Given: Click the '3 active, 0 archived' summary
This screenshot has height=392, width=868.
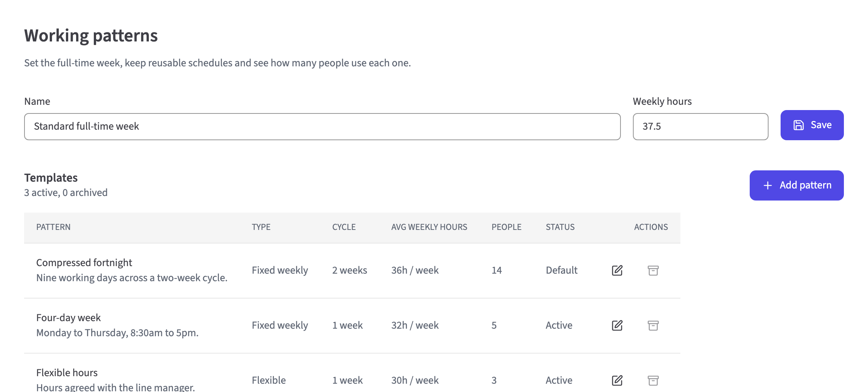Looking at the screenshot, I should (x=66, y=193).
